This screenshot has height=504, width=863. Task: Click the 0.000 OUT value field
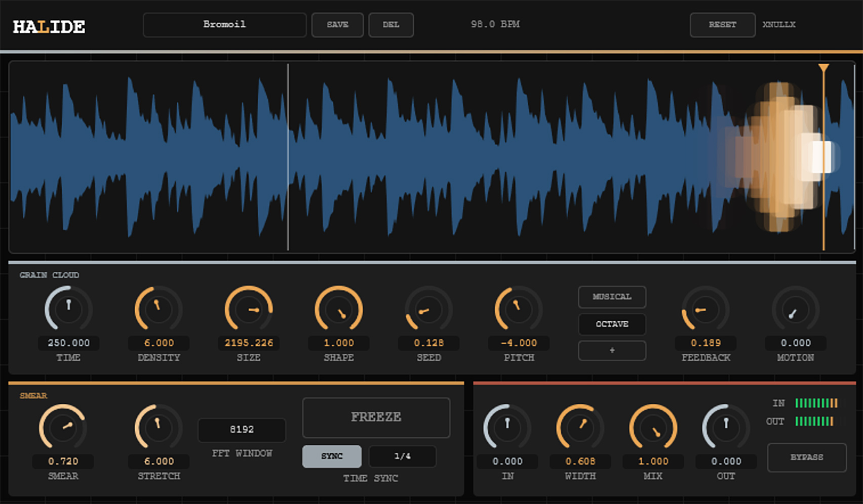(x=726, y=461)
